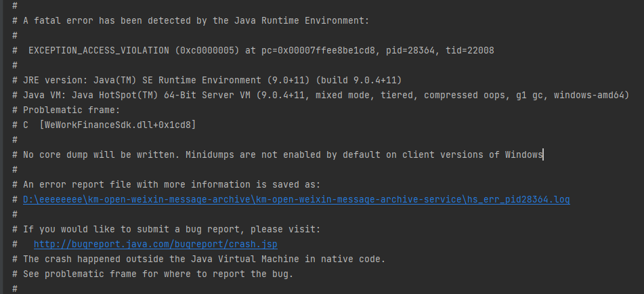Image resolution: width=644 pixels, height=294 pixels.
Task: Click 'The crash happened outside' line
Action: click(x=204, y=259)
